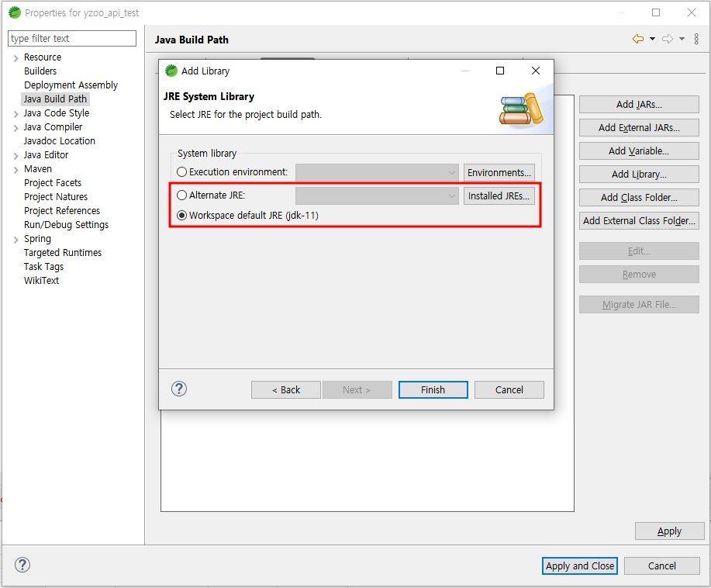
Task: Click the Properties window help icon
Action: [x=22, y=565]
